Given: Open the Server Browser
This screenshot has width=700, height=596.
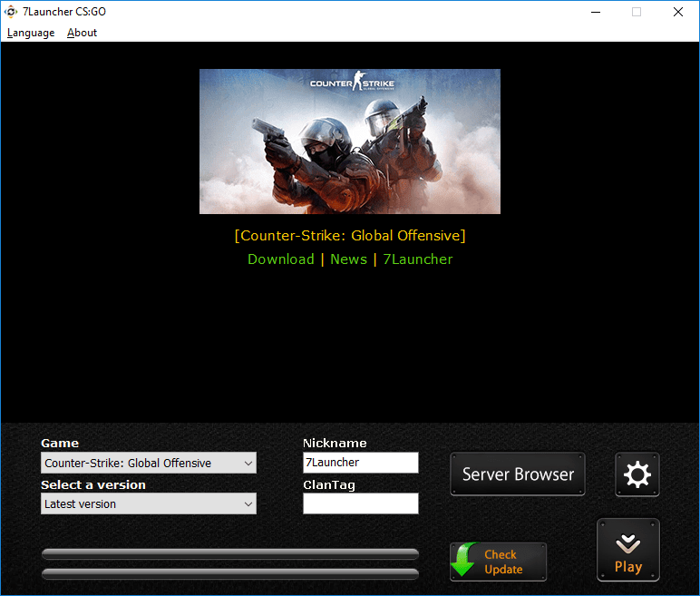Looking at the screenshot, I should click(518, 474).
